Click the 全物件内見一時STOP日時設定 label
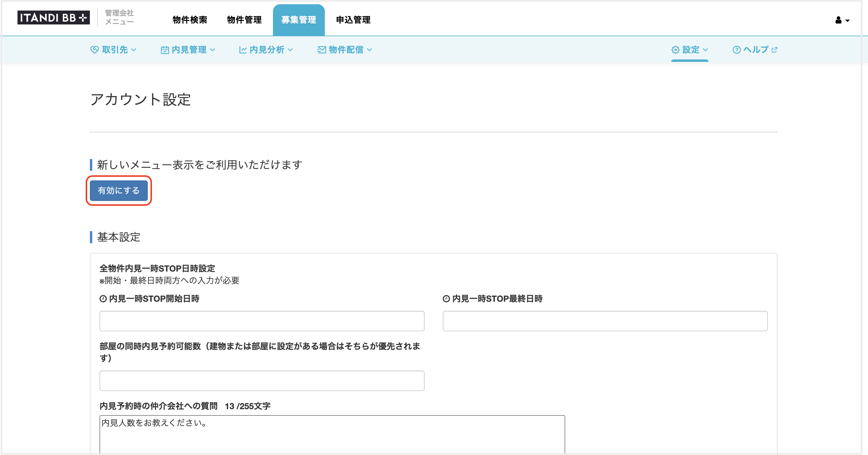868x455 pixels. pyautogui.click(x=157, y=268)
